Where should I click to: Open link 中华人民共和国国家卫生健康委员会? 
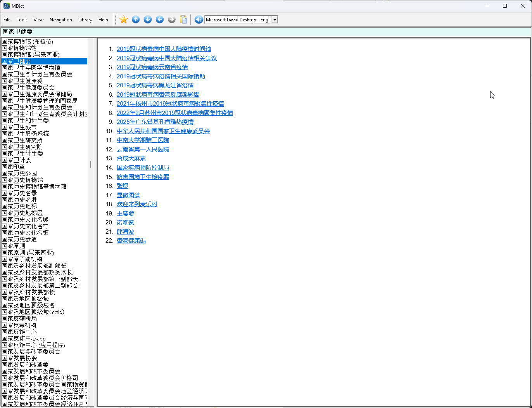[x=163, y=131]
